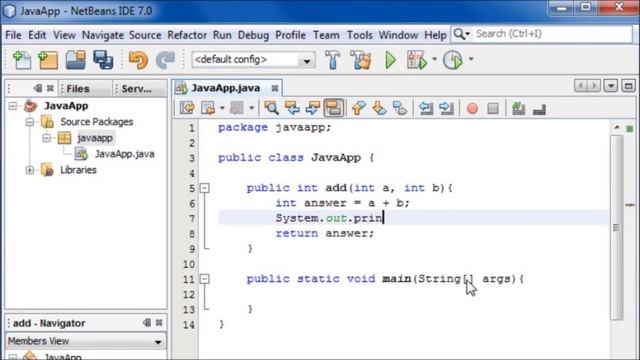Collapse the add method code fold
The height and width of the screenshot is (360, 640).
tap(204, 188)
